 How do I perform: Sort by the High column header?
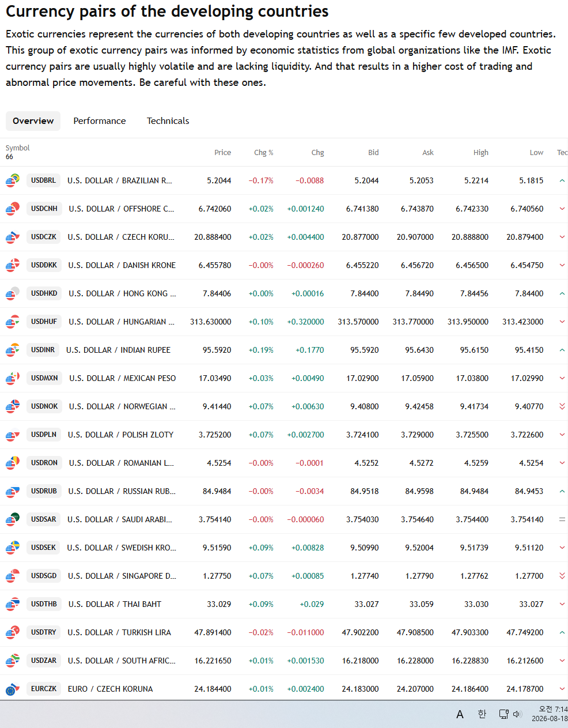pyautogui.click(x=480, y=153)
